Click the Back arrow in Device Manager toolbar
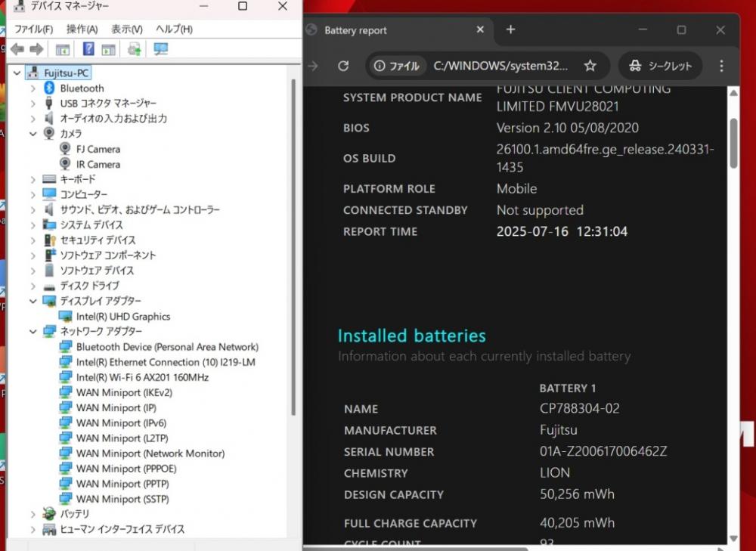The width and height of the screenshot is (756, 551). [x=17, y=49]
